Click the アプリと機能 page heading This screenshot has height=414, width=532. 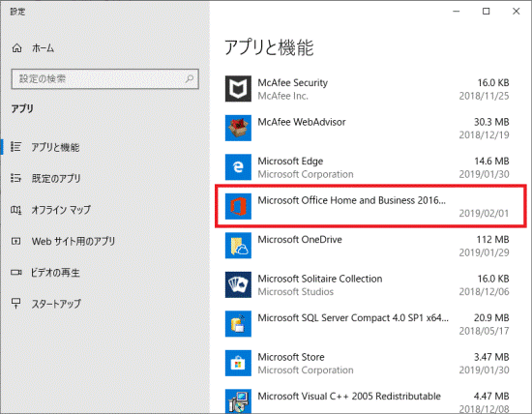pos(269,47)
